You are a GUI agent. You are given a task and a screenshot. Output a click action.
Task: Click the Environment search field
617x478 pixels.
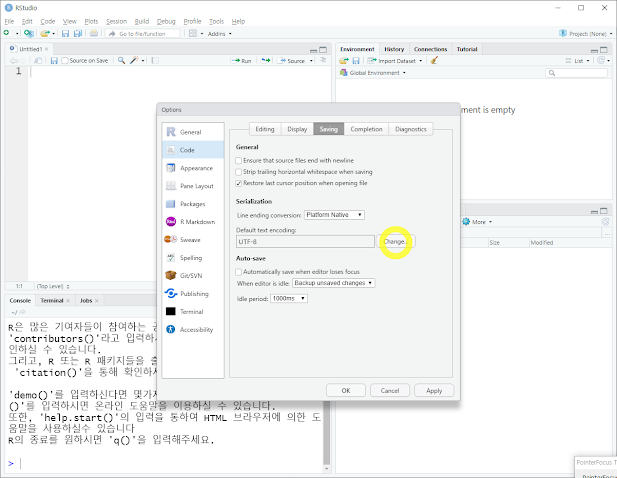pyautogui.click(x=576, y=73)
